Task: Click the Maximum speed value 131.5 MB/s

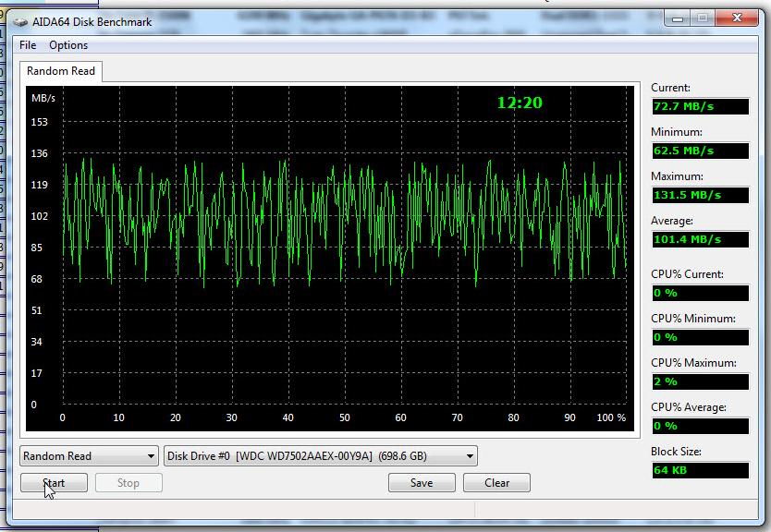Action: [700, 195]
